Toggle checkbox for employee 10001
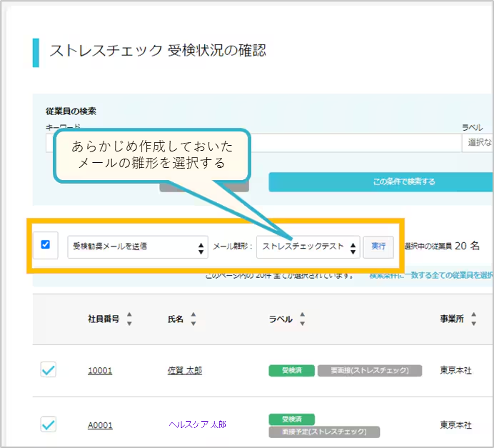Image resolution: width=494 pixels, height=448 pixels. point(48,370)
